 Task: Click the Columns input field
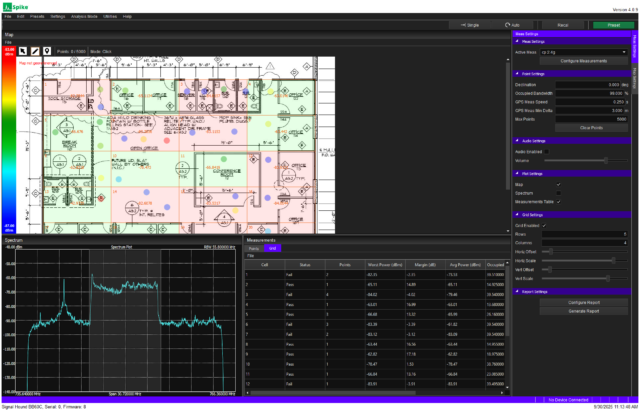(584, 243)
